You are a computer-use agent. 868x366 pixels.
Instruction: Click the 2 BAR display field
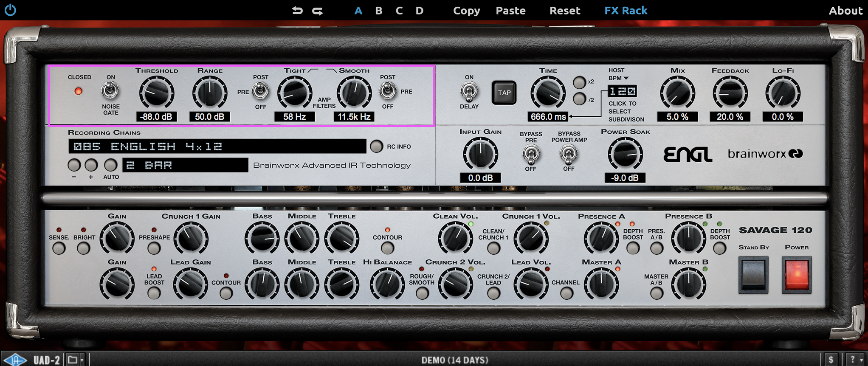[x=185, y=165]
